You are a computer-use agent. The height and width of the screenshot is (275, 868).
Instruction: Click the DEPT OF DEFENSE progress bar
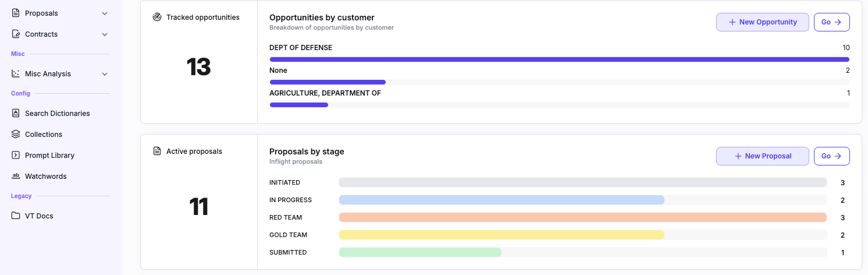559,59
